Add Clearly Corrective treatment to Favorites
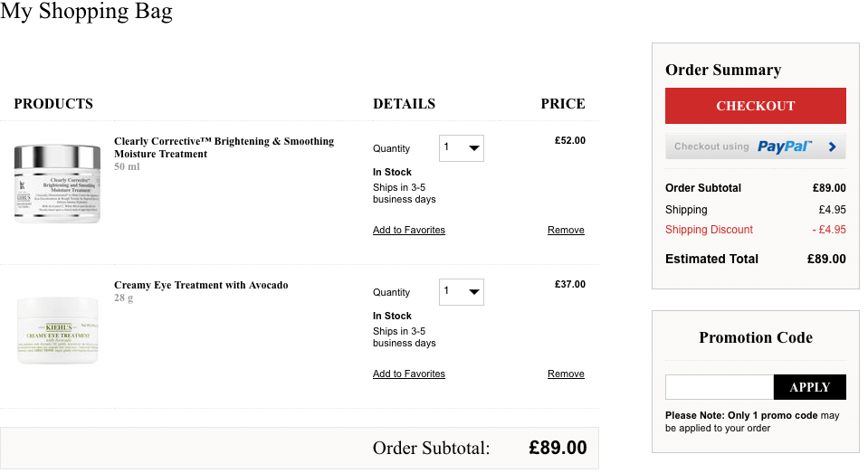The width and height of the screenshot is (868, 473). point(408,230)
